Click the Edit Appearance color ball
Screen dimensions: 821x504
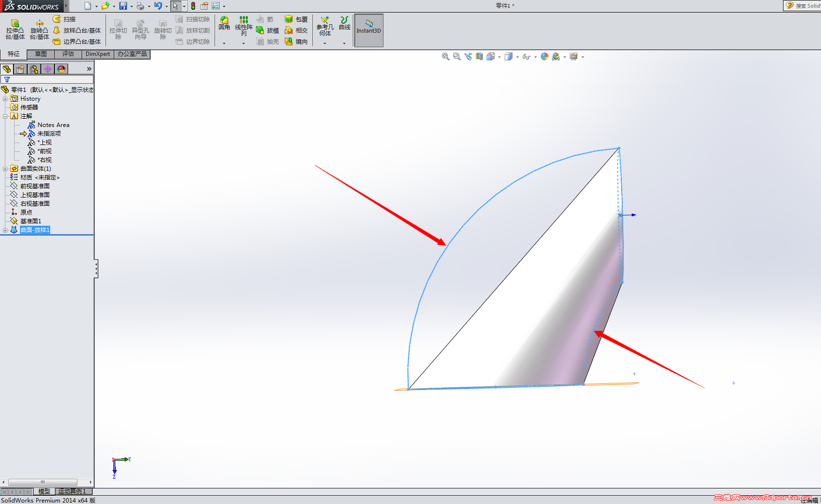pyautogui.click(x=545, y=56)
